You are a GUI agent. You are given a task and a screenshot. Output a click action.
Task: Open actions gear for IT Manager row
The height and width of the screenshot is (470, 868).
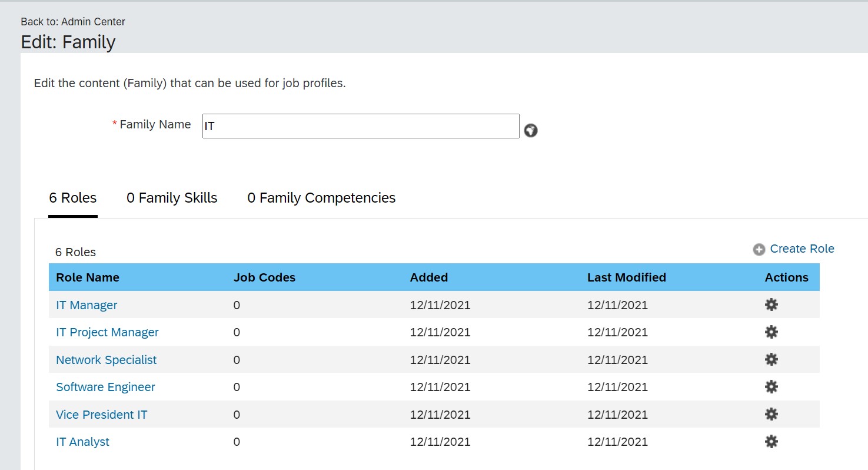click(771, 304)
